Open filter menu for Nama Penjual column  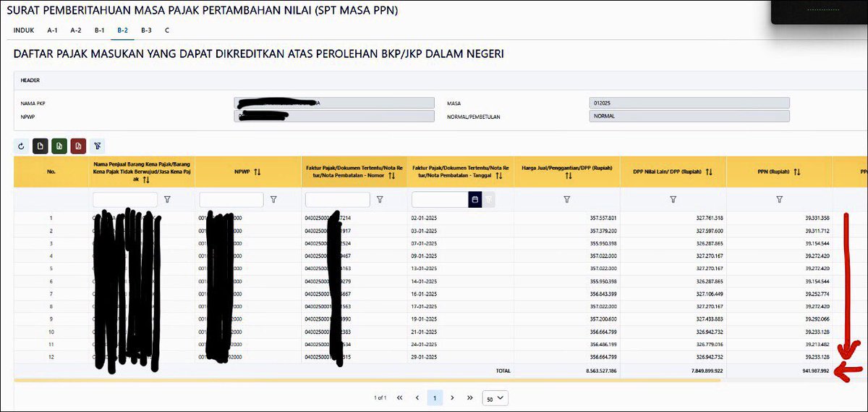(x=167, y=199)
